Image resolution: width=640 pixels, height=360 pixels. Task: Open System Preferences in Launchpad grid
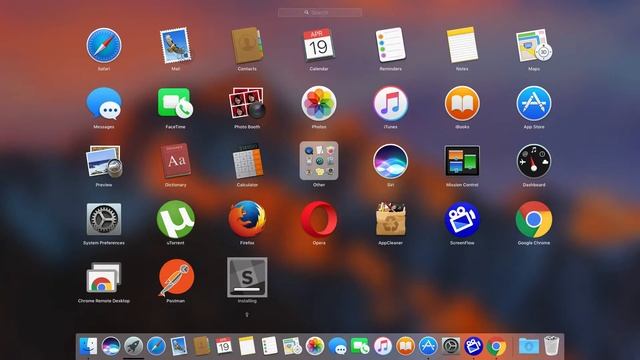pyautogui.click(x=104, y=219)
